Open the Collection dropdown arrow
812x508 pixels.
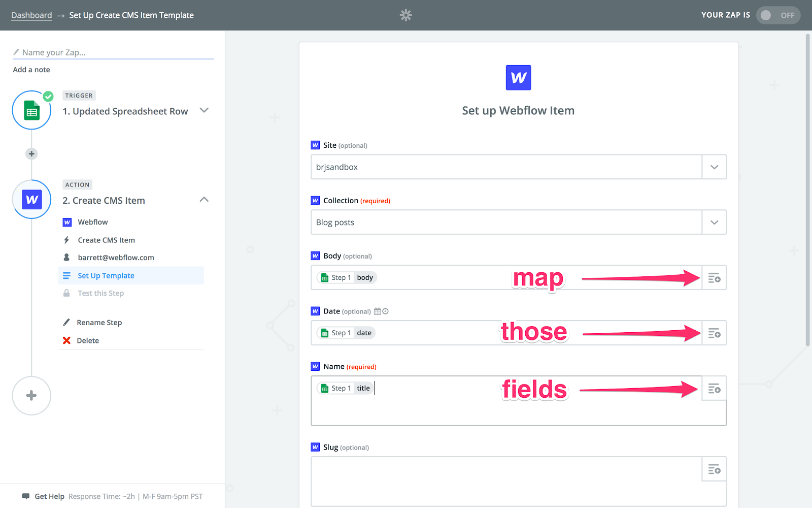click(x=714, y=223)
